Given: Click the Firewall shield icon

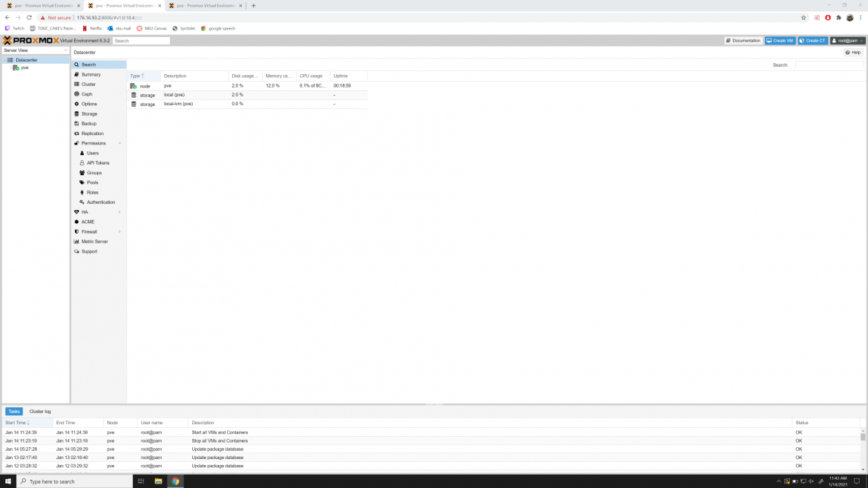Looking at the screenshot, I should 76,232.
